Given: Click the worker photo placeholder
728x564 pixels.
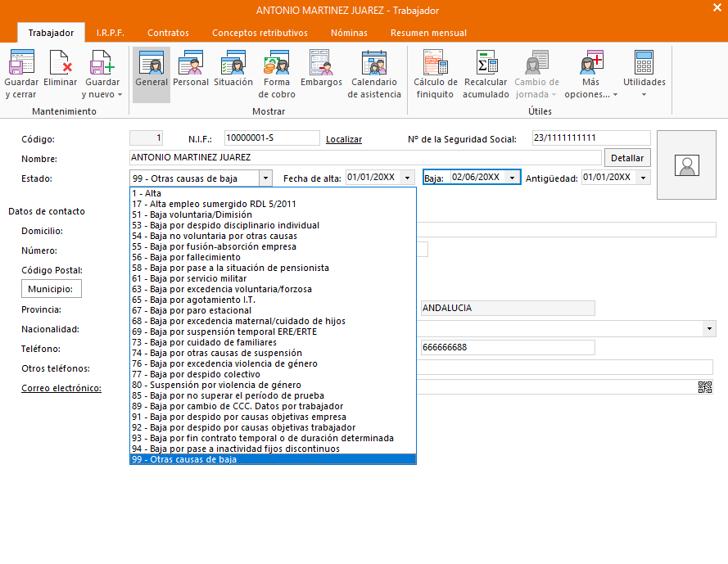Looking at the screenshot, I should [x=687, y=165].
